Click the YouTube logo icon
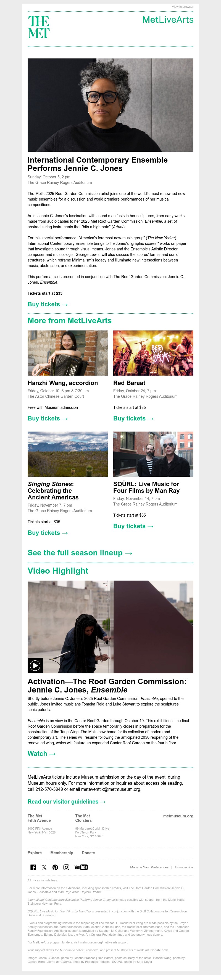Viewport: 221px width, 980px height. pyautogui.click(x=81, y=867)
